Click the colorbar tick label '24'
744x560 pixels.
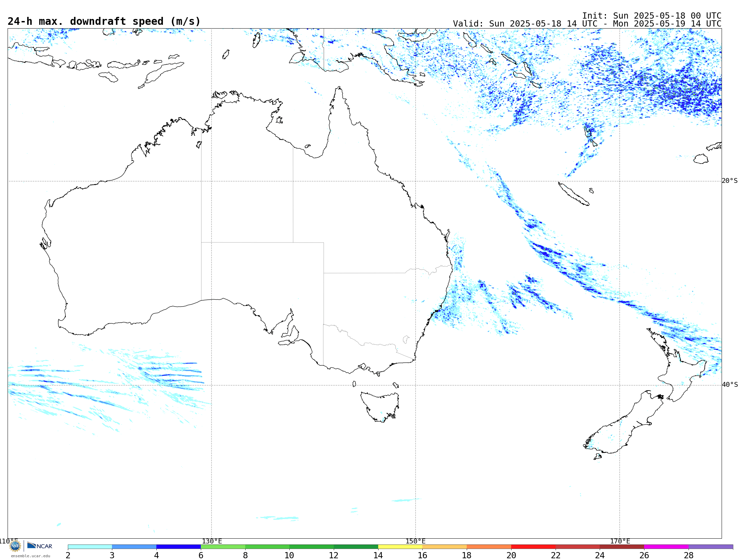[x=600, y=555]
